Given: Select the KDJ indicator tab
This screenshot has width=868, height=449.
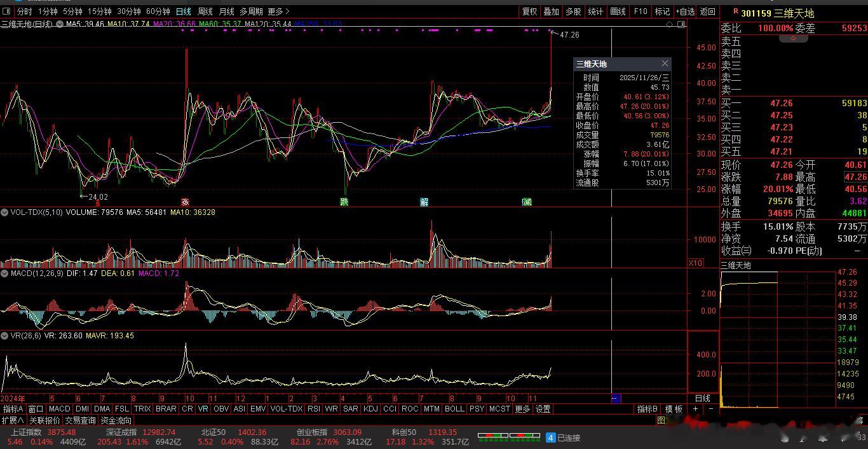Looking at the screenshot, I should (370, 409).
